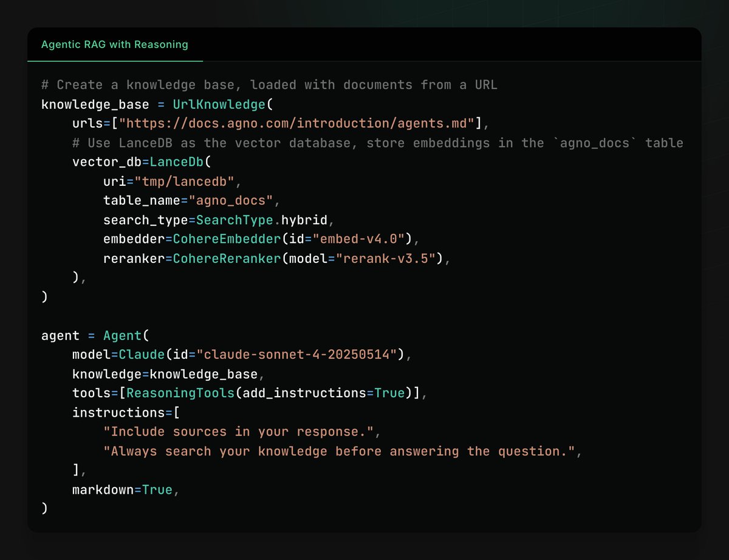Click 'SearchType' in the search_type line
This screenshot has width=729, height=560.
coord(234,220)
